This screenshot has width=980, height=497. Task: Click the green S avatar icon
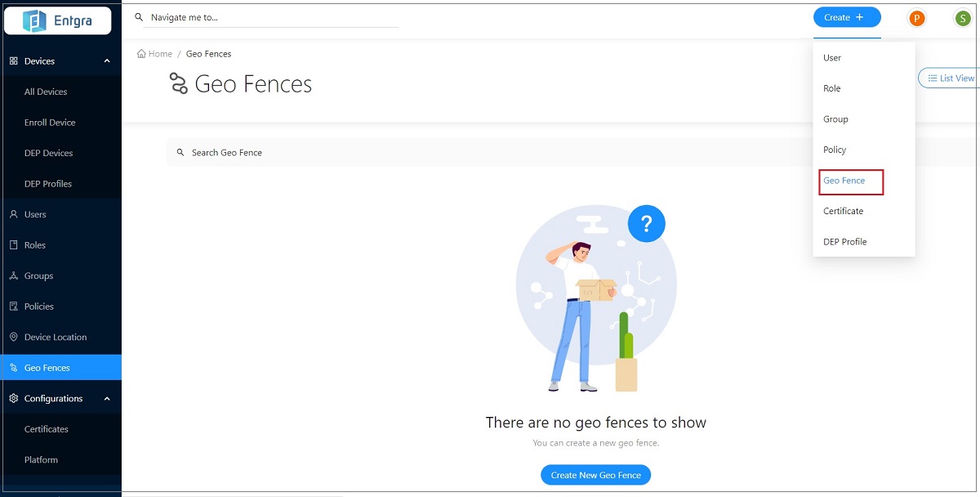(963, 18)
